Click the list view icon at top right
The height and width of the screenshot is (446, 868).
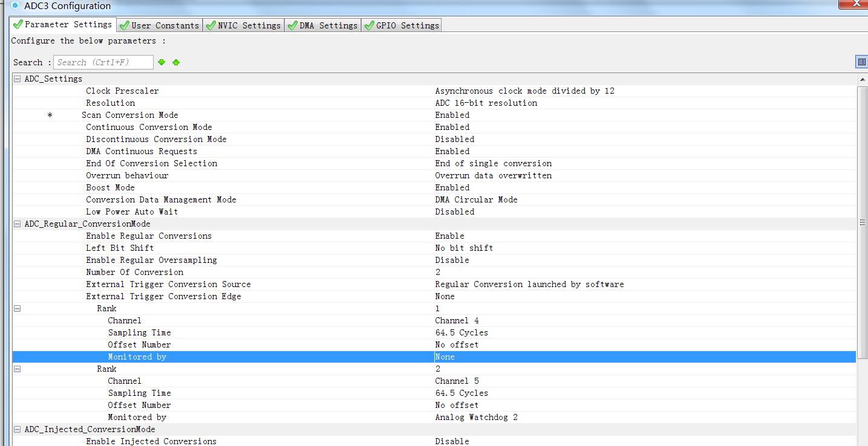(861, 62)
